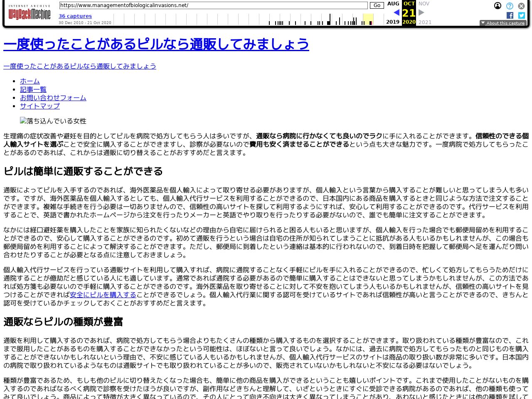Image resolution: width=532 pixels, height=399 pixels.
Task: Open サイトマップ link
Action: (x=40, y=106)
